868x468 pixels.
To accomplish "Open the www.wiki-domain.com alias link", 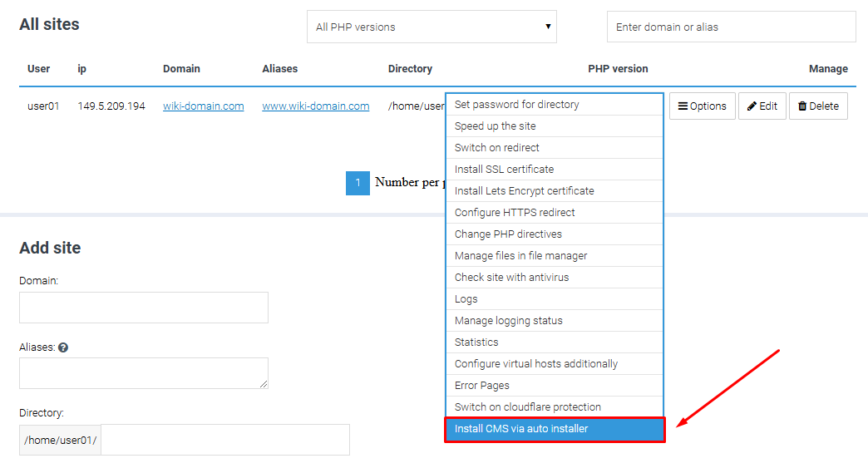I will 315,106.
